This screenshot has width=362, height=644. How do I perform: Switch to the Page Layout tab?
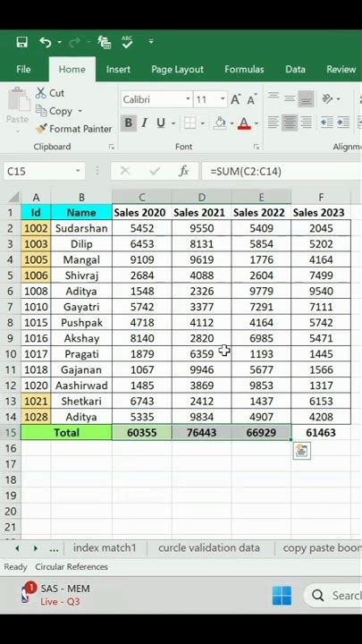177,70
